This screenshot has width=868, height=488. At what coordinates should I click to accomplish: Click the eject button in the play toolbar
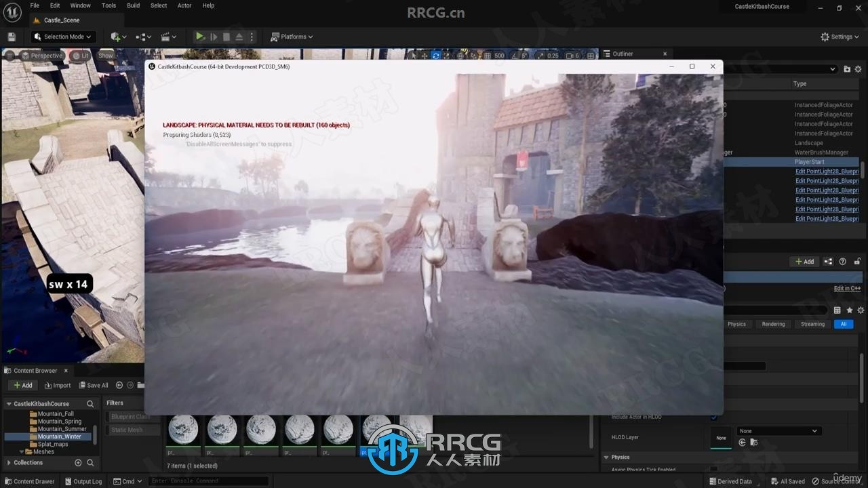[239, 37]
